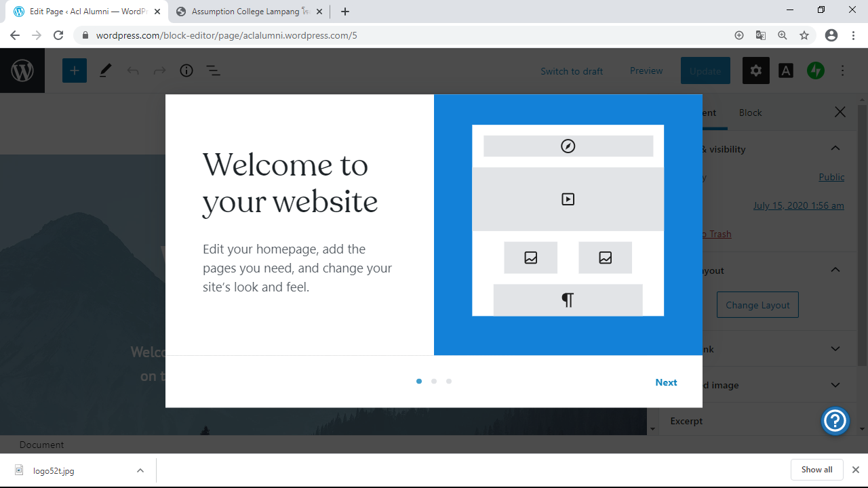Image resolution: width=868 pixels, height=488 pixels.
Task: Switch to the Block tab
Action: [x=750, y=113]
